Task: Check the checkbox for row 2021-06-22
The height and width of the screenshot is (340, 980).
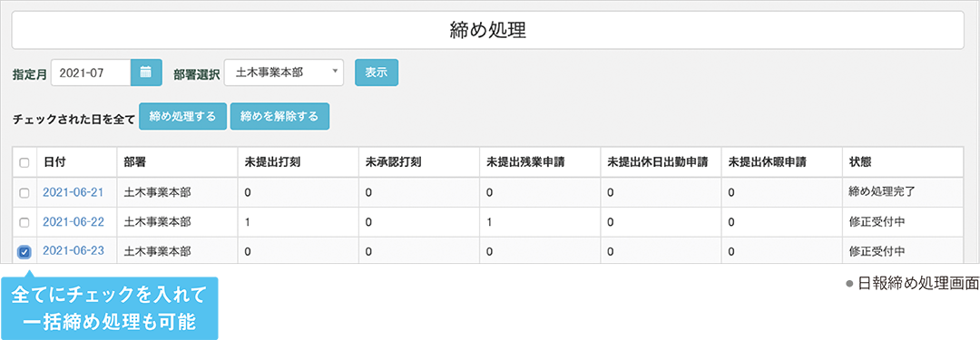Action: point(24,222)
